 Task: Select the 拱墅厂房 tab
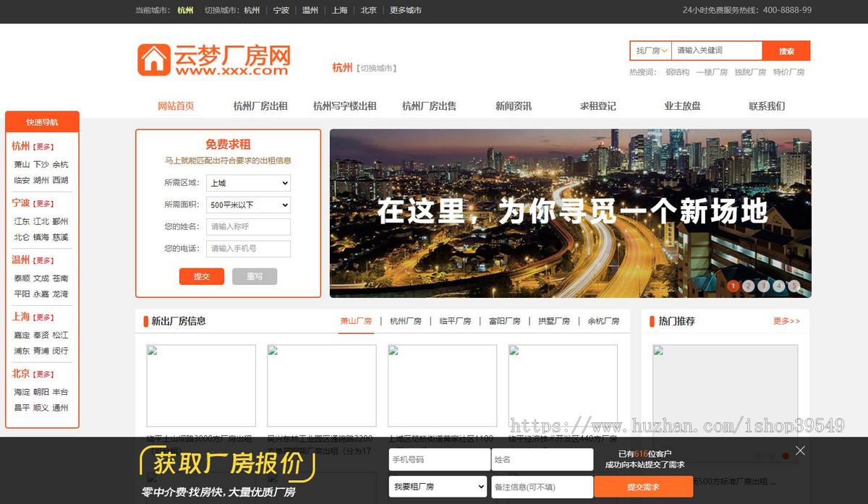click(554, 321)
